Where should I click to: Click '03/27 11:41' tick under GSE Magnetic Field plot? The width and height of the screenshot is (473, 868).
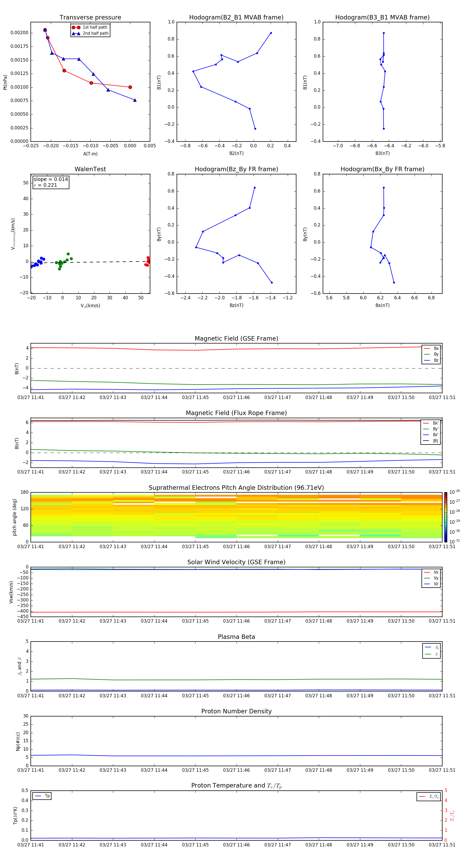coord(31,397)
